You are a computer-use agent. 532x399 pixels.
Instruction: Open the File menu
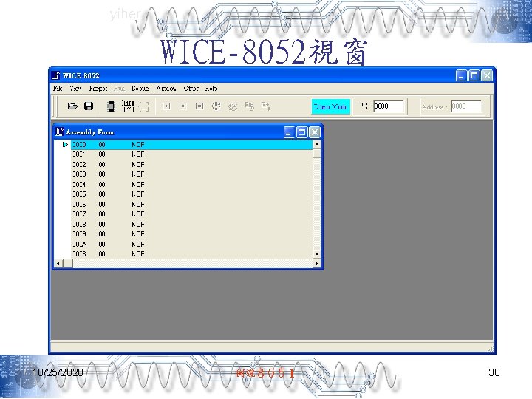click(58, 88)
